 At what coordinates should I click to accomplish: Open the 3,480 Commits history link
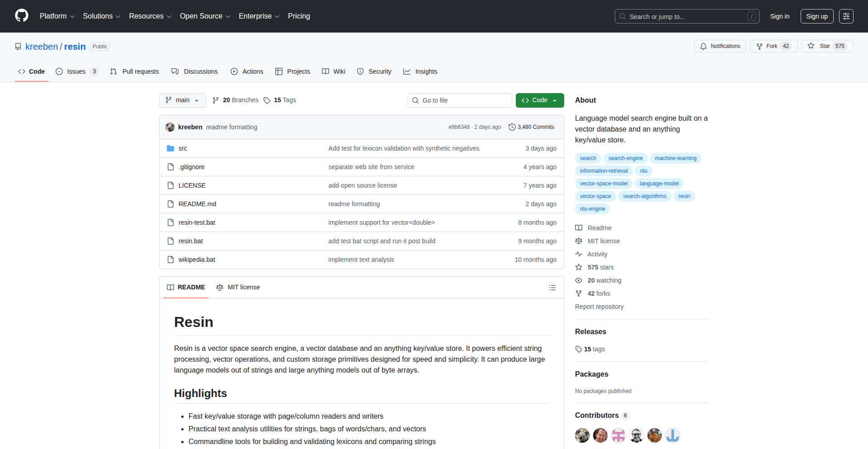[x=532, y=127]
